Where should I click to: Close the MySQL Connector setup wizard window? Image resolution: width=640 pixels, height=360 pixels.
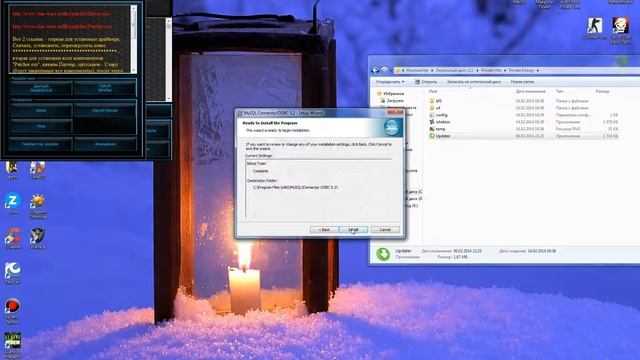(395, 112)
